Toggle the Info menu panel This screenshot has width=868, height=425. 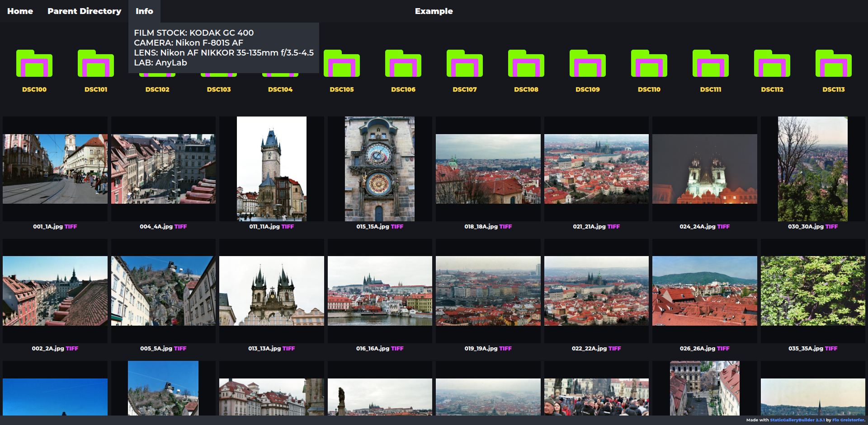[144, 11]
